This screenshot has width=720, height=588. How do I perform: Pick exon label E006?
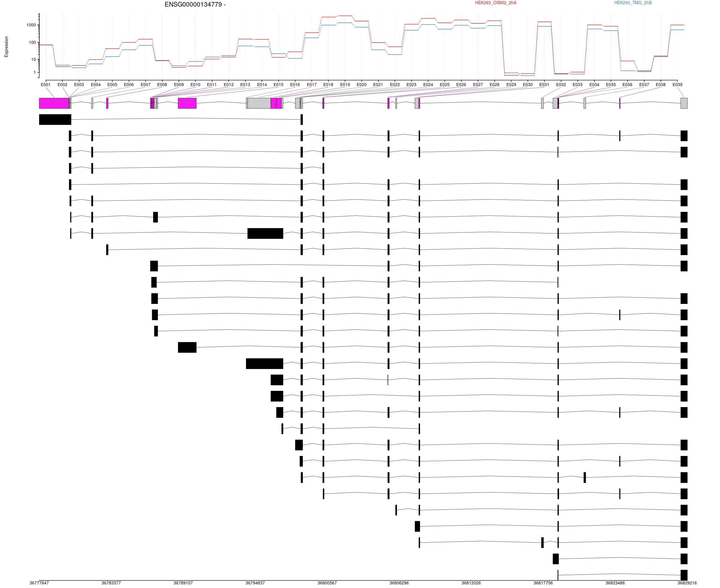pyautogui.click(x=129, y=85)
